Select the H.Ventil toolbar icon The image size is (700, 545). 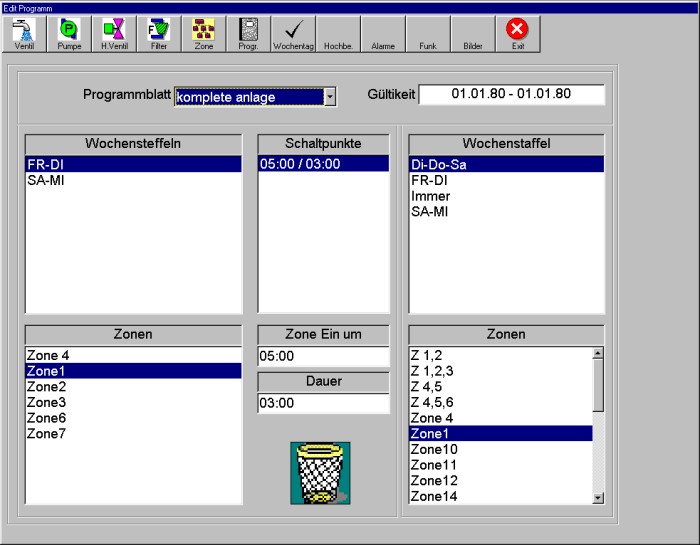113,33
